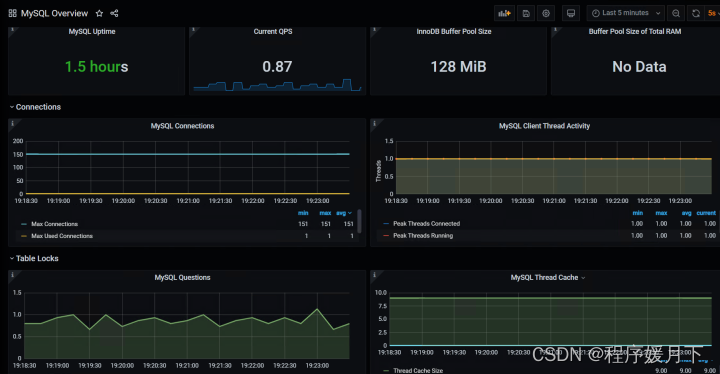Click the 0.87 QPS value
Screen dimensions: 720x374
click(x=277, y=67)
